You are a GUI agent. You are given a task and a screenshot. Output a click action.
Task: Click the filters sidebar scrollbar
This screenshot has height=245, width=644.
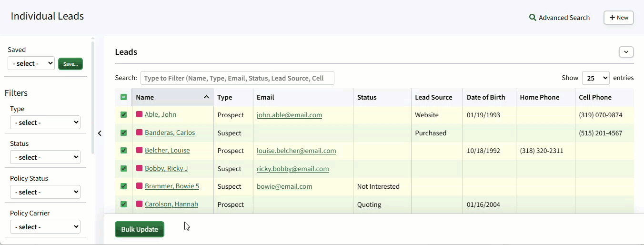[x=93, y=98]
